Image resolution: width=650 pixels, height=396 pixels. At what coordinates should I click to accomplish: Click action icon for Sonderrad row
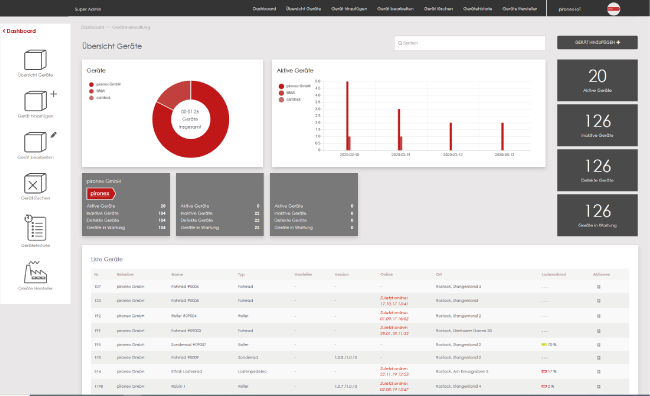[x=599, y=357]
